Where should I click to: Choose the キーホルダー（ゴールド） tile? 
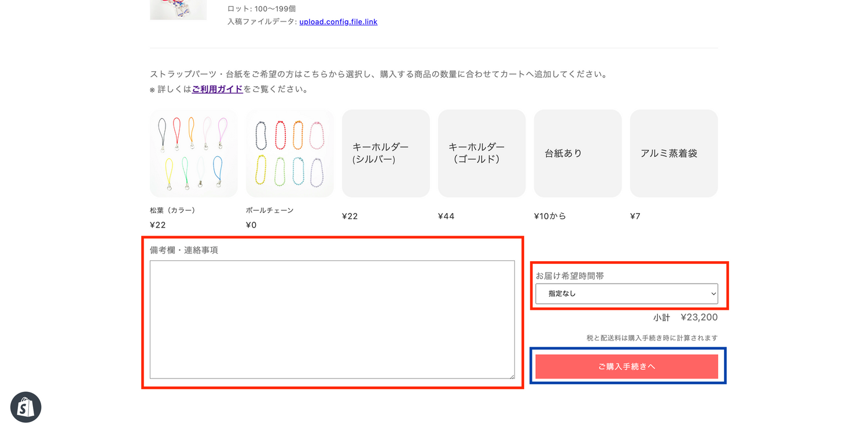(481, 153)
